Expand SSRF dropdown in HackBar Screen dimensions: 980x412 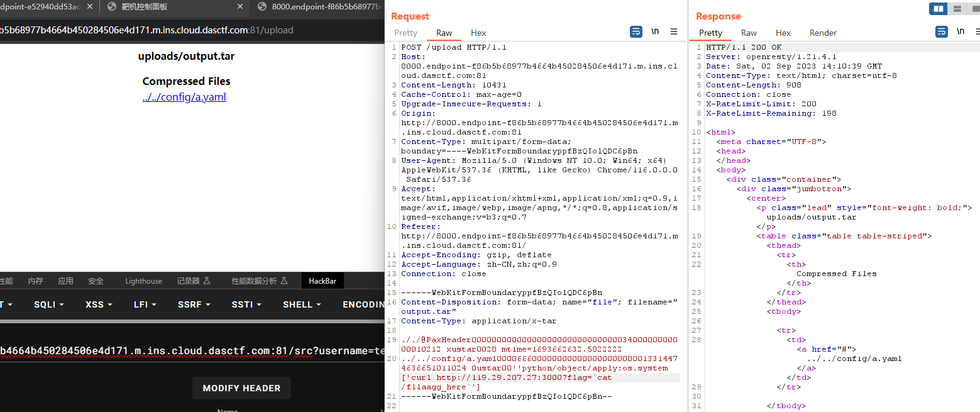[194, 304]
